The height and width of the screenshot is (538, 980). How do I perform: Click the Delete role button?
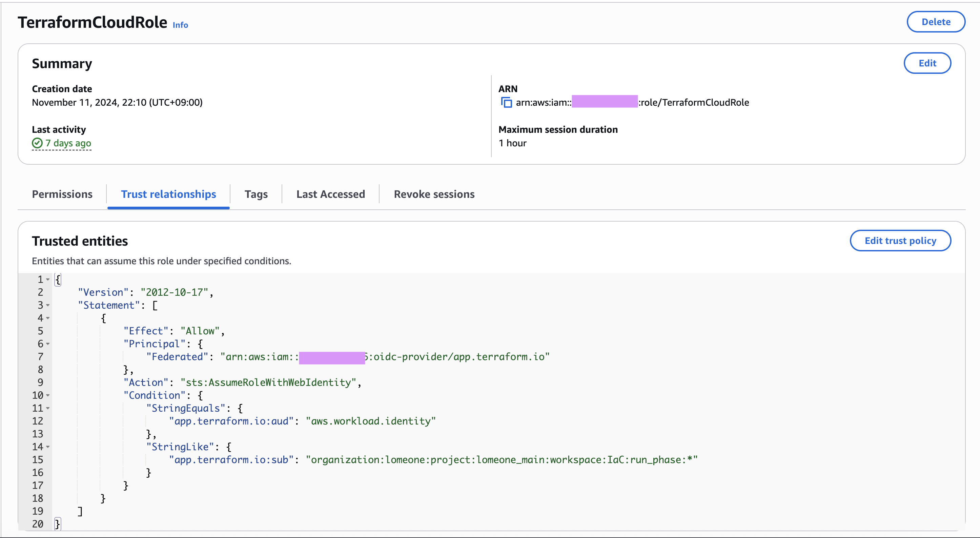[936, 22]
